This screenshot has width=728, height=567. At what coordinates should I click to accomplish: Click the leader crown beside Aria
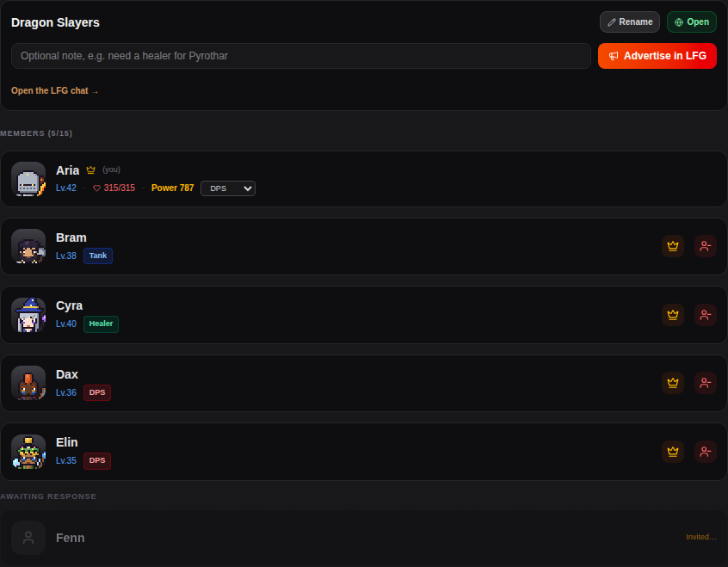click(x=90, y=170)
